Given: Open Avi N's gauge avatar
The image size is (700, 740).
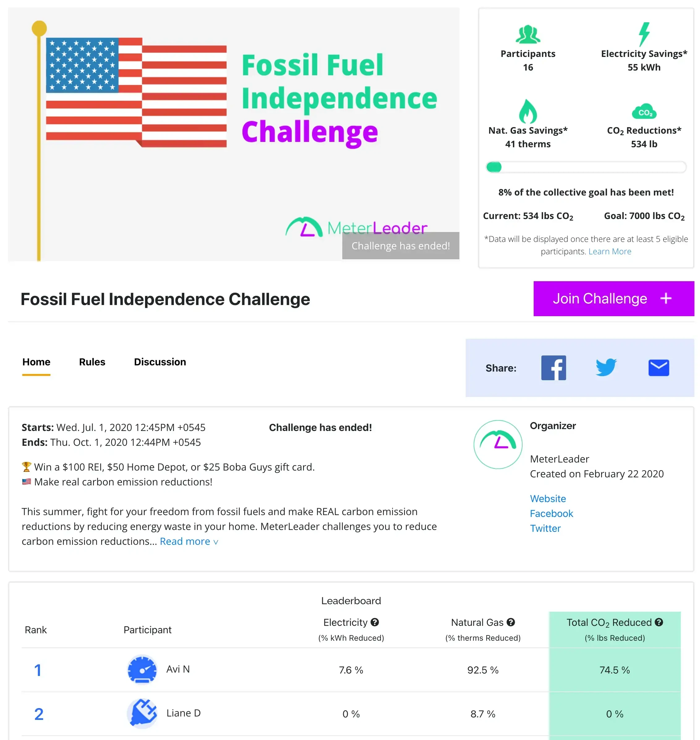Looking at the screenshot, I should click(x=142, y=669).
